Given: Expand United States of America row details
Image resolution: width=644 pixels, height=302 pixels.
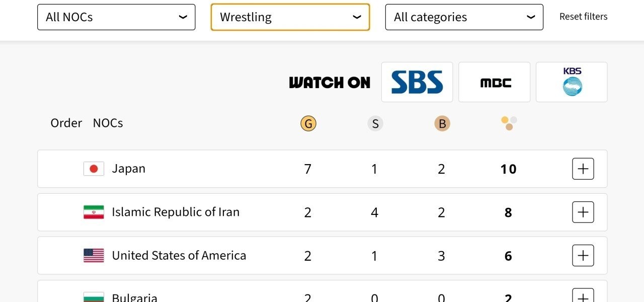Looking at the screenshot, I should point(583,255).
